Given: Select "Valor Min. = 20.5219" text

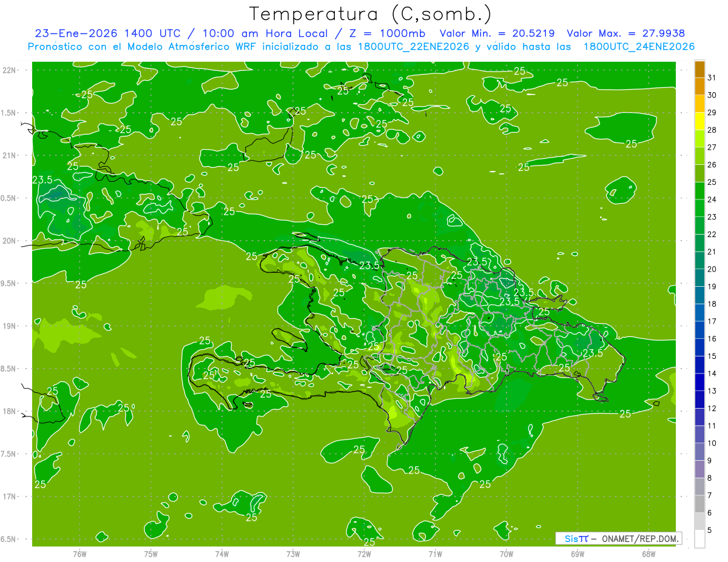Looking at the screenshot, I should [497, 34].
